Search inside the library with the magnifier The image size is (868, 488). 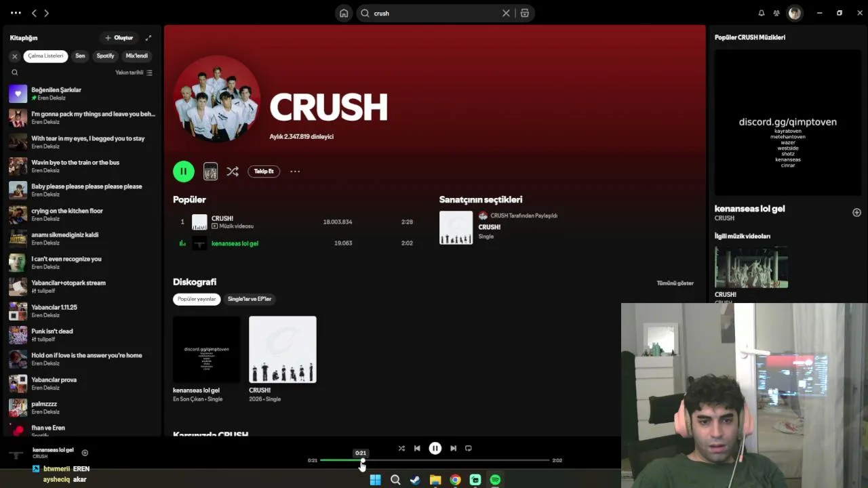(15, 73)
